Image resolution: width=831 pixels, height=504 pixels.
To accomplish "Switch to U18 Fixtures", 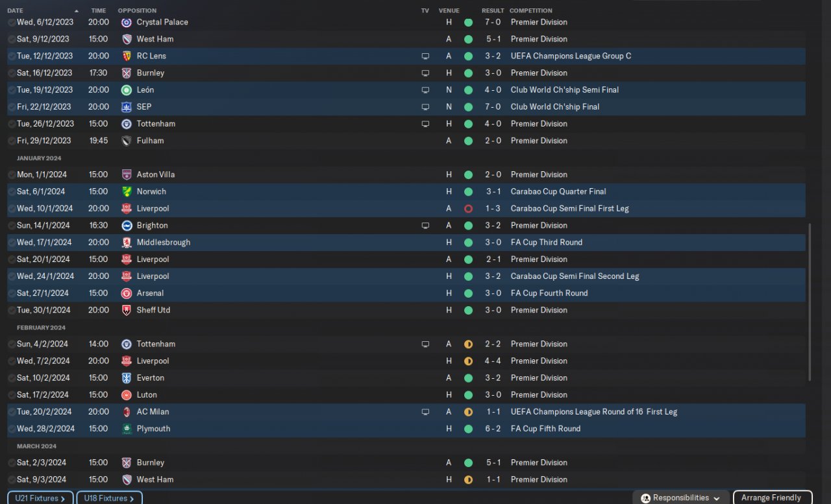I will [x=108, y=498].
